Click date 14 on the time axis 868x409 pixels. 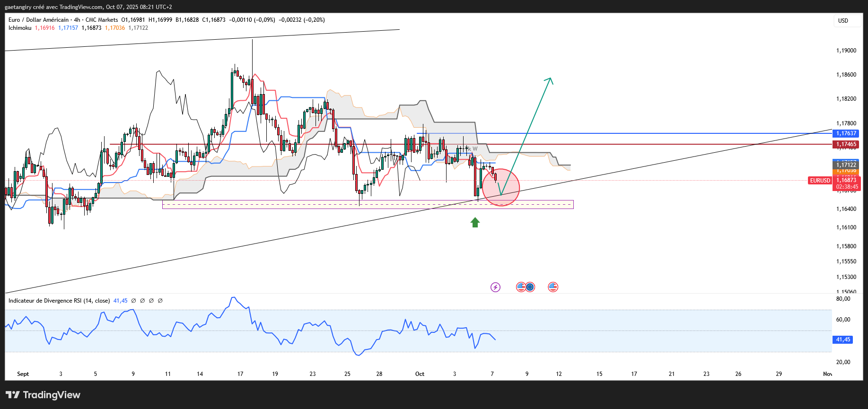click(200, 374)
